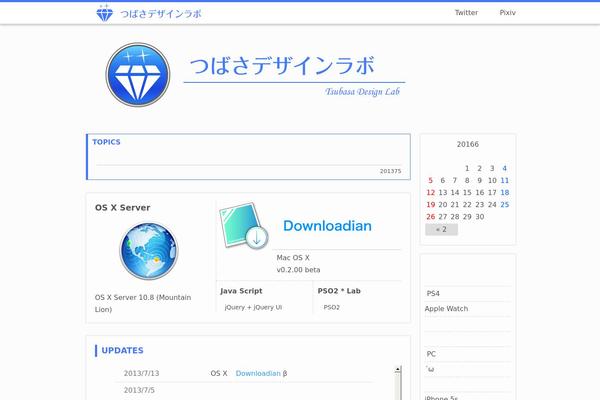Viewport: 600px width, 400px height.
Task: Click OS X Server 10.8 Mountain Lion description
Action: (x=143, y=303)
